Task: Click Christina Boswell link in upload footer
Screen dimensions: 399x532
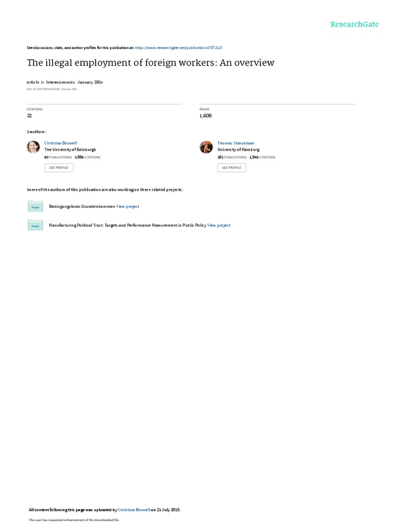Action: [x=134, y=510]
